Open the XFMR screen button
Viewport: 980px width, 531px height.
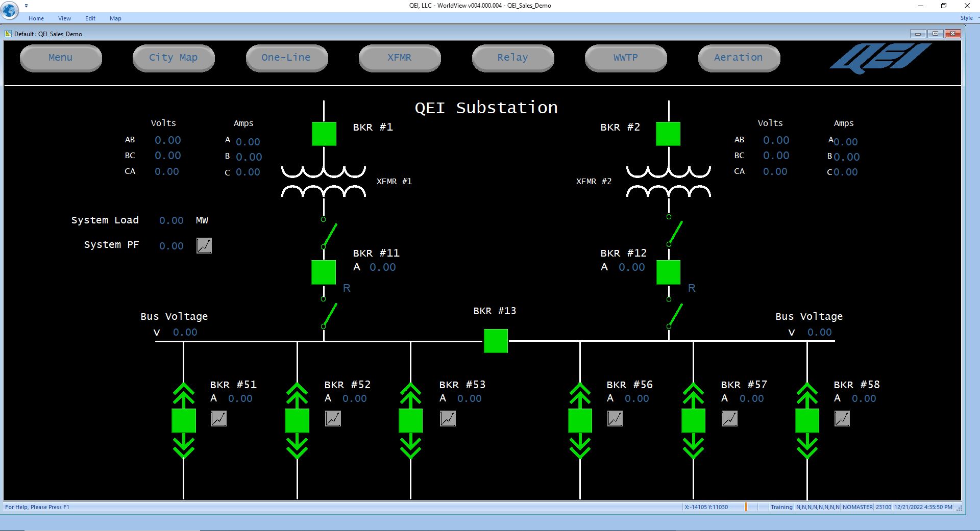(400, 58)
